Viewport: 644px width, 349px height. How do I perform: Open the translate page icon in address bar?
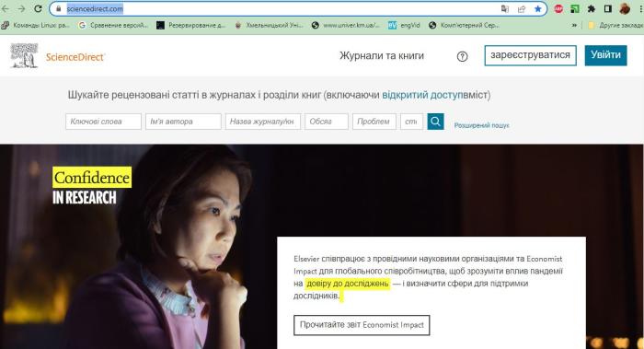pyautogui.click(x=505, y=8)
